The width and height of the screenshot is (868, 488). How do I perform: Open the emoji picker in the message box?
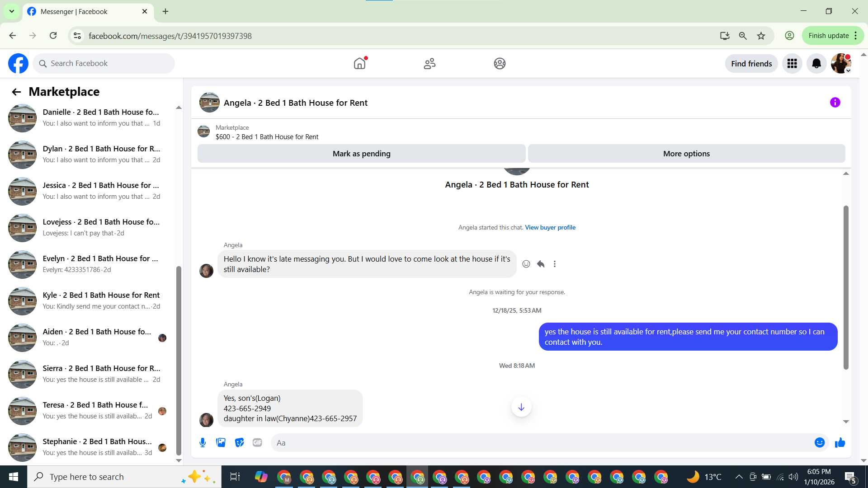click(819, 443)
